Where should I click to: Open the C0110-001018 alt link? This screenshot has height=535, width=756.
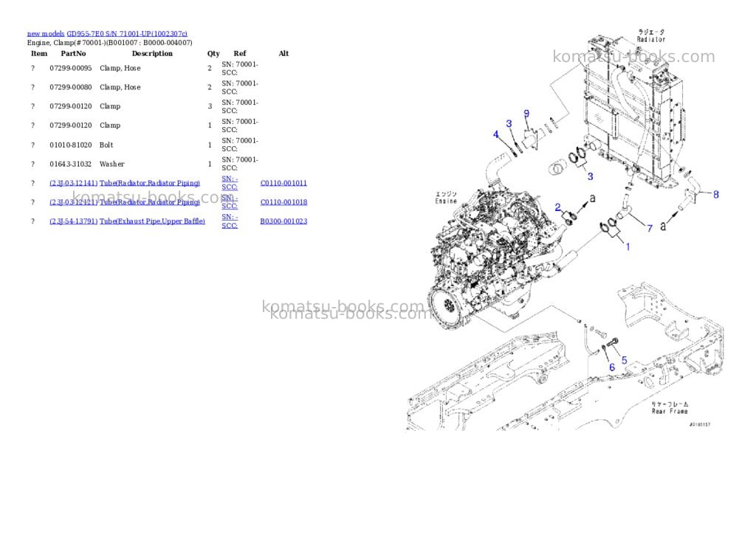[x=283, y=202]
